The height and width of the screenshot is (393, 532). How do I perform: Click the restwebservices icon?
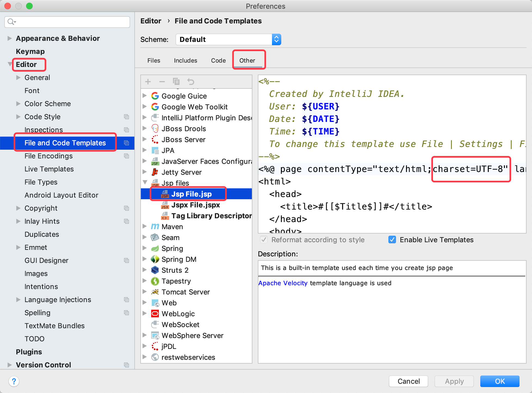click(x=155, y=357)
